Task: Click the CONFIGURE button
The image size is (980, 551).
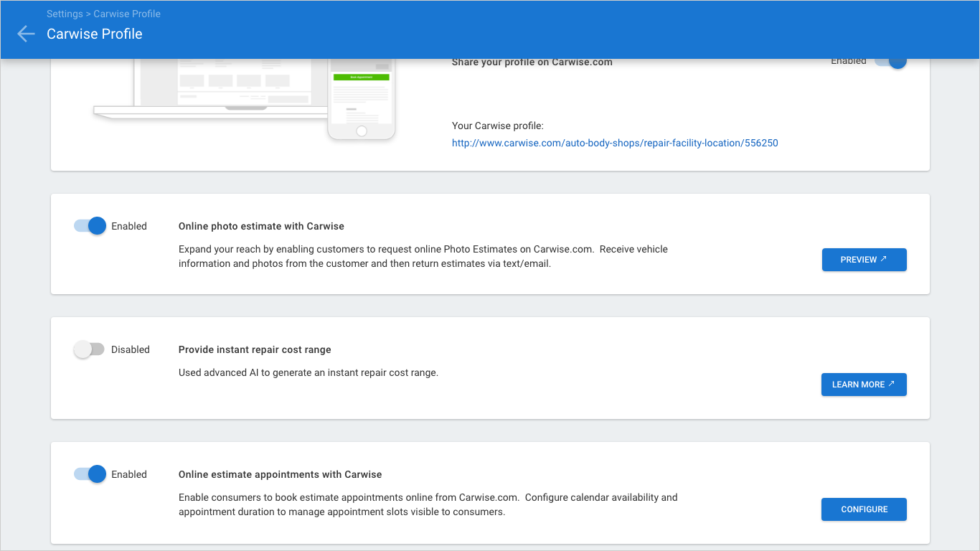Action: pos(864,509)
